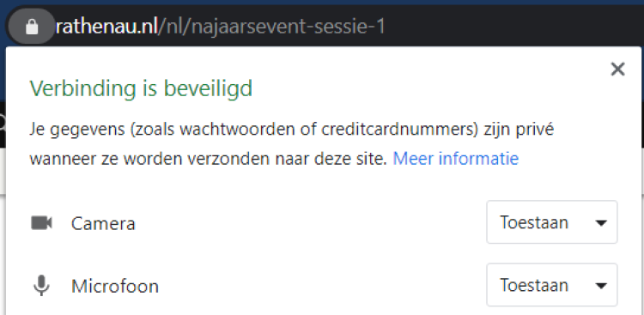Click Toestaan text in Microfoon row

(534, 285)
